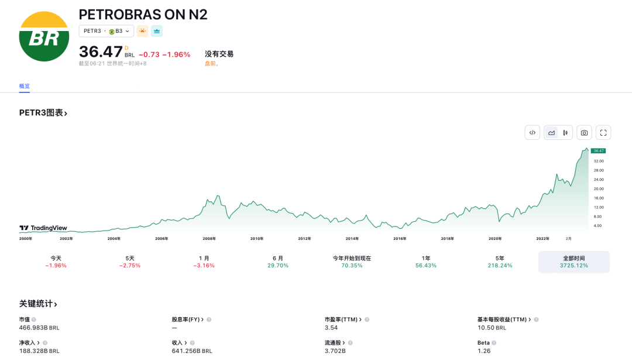Open the 净收入 details link
Screen dimensions: 632x364
tap(29, 342)
